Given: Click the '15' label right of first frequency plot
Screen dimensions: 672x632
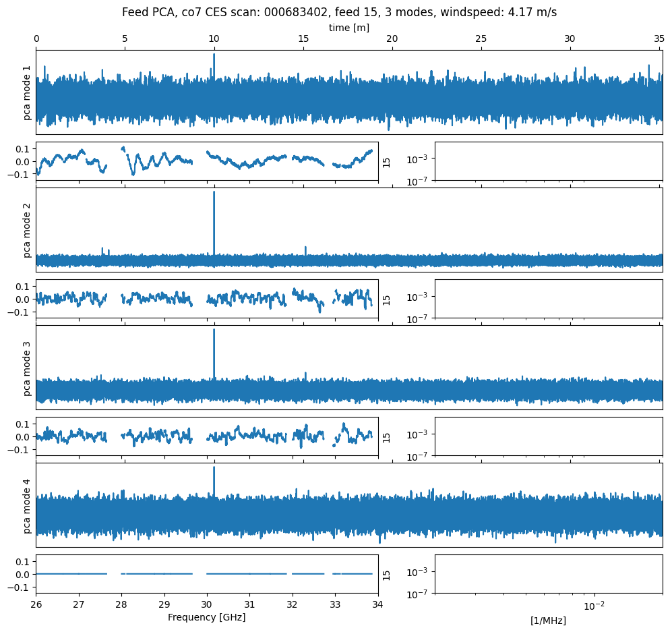Looking at the screenshot, I should click(387, 161).
